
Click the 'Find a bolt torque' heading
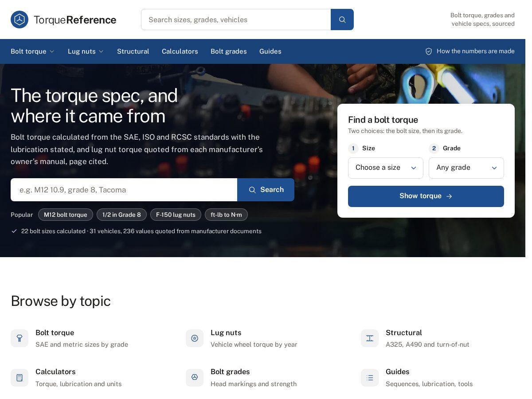(383, 120)
